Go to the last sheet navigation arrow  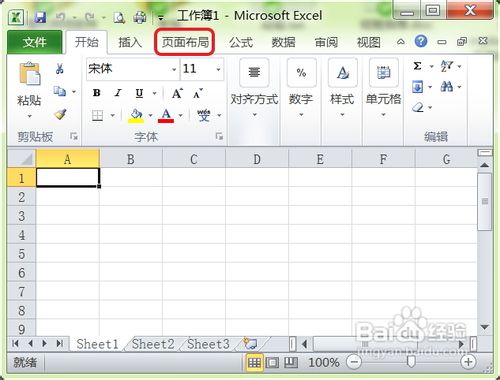tap(60, 343)
